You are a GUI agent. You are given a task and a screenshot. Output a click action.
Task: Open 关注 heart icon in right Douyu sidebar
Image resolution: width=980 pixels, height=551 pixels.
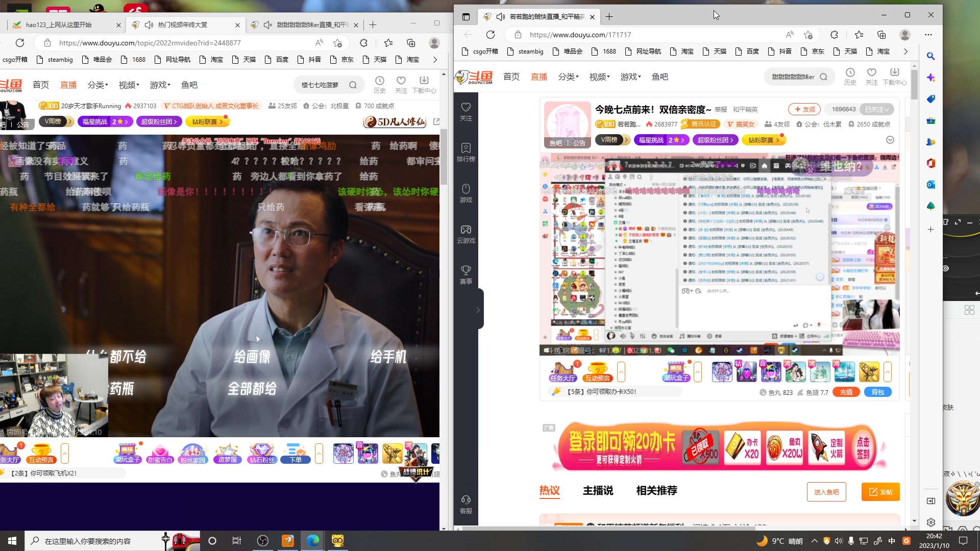tap(465, 111)
